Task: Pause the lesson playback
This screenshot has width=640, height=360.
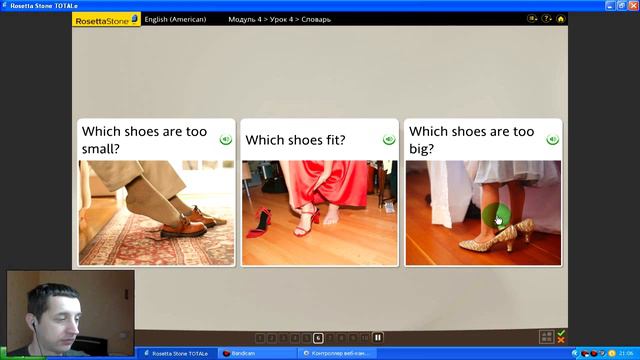Action: tap(378, 338)
